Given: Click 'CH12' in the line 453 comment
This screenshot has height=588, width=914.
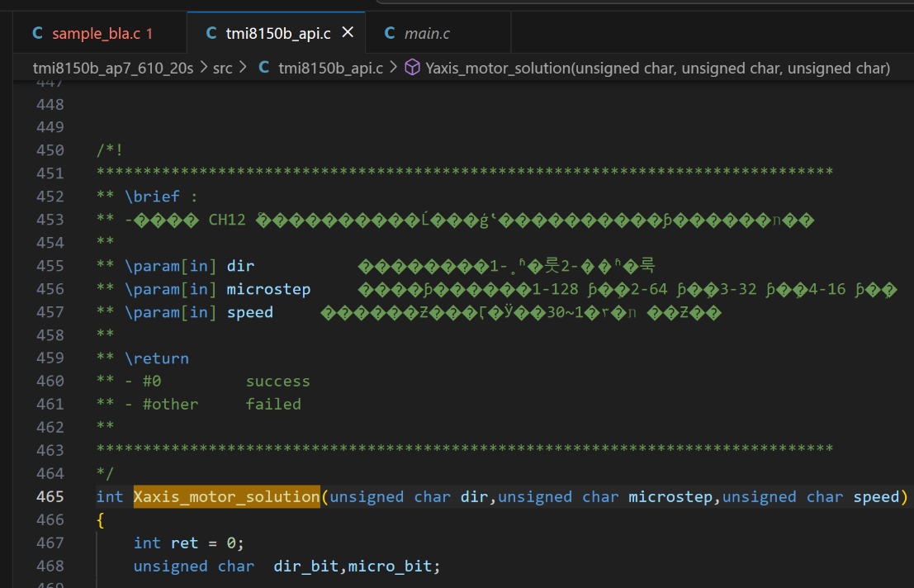Looking at the screenshot, I should click(x=227, y=220).
